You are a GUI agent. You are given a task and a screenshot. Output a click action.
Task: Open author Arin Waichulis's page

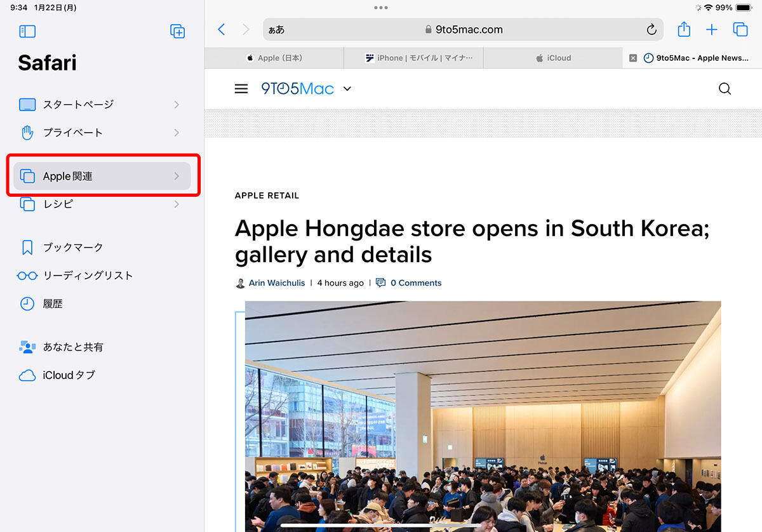point(277,283)
